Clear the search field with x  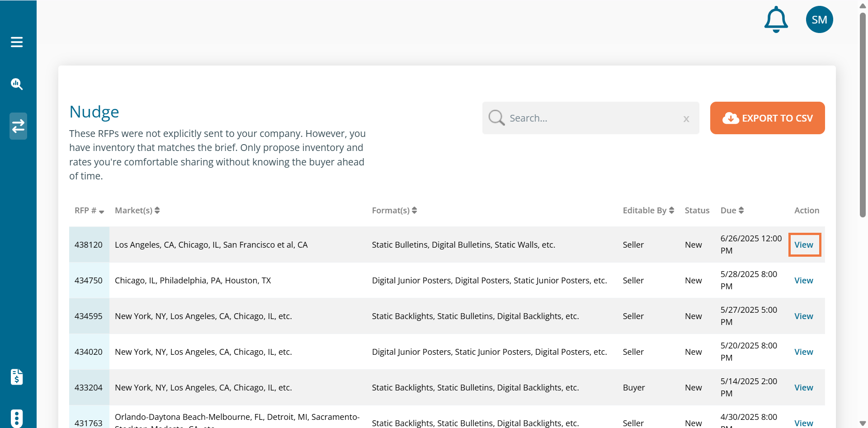coord(686,119)
